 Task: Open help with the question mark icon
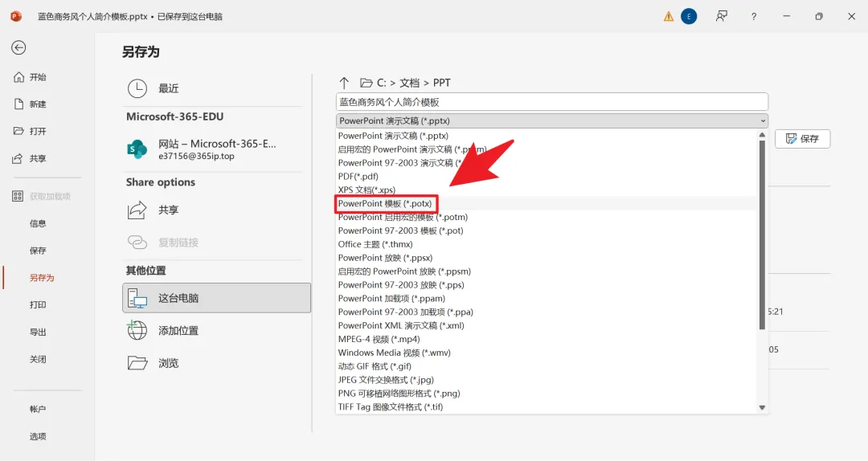(753, 17)
